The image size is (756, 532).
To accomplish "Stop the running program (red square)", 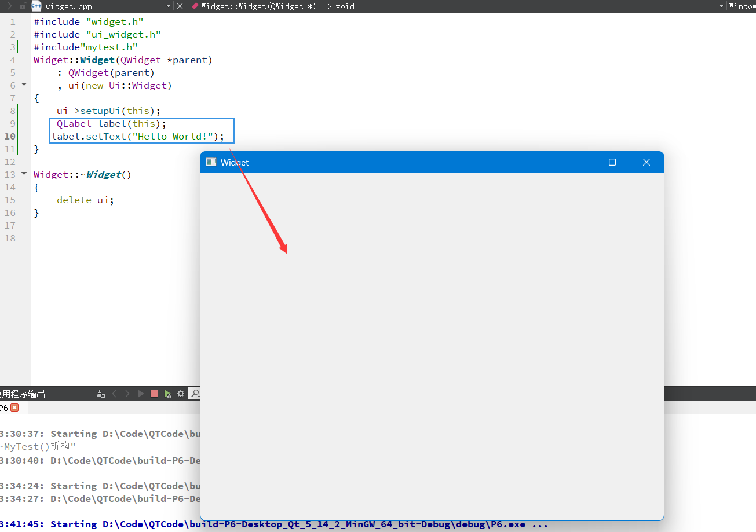I will click(x=154, y=394).
